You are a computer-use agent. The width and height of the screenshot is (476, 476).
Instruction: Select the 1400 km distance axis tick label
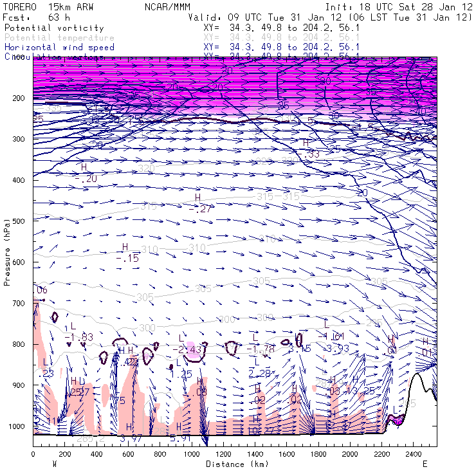point(255,454)
